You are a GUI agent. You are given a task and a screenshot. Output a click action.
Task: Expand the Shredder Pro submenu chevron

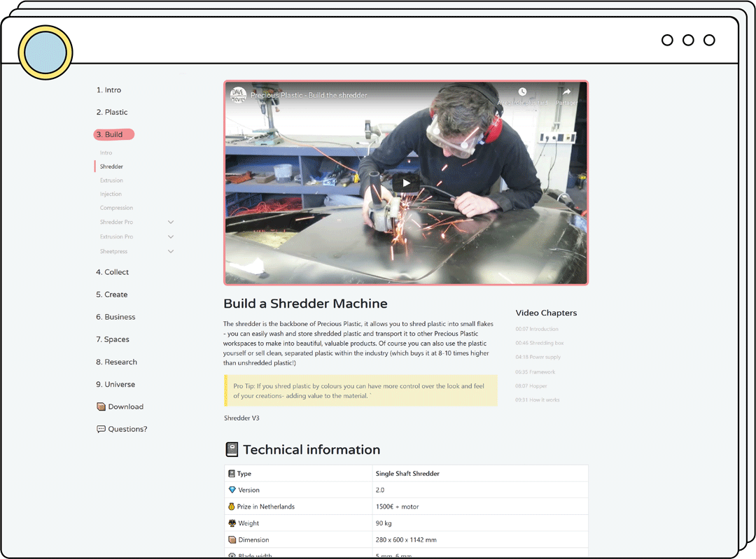click(x=171, y=222)
